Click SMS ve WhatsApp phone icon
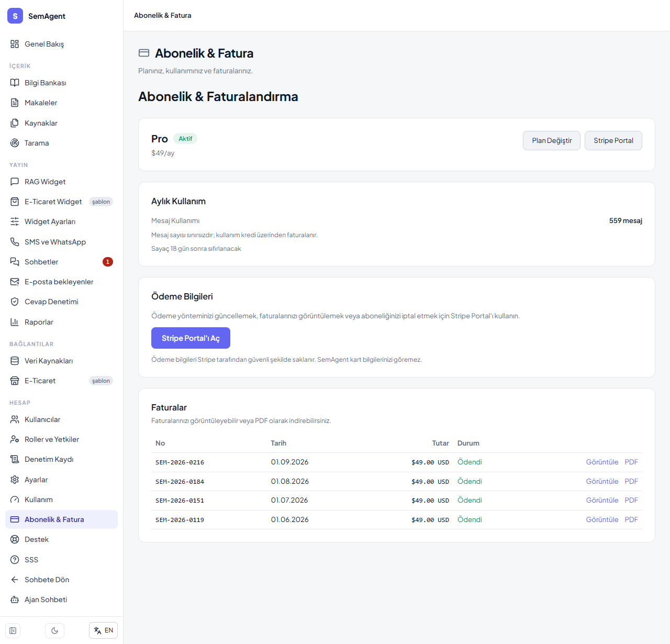Image resolution: width=670 pixels, height=644 pixels. point(15,242)
